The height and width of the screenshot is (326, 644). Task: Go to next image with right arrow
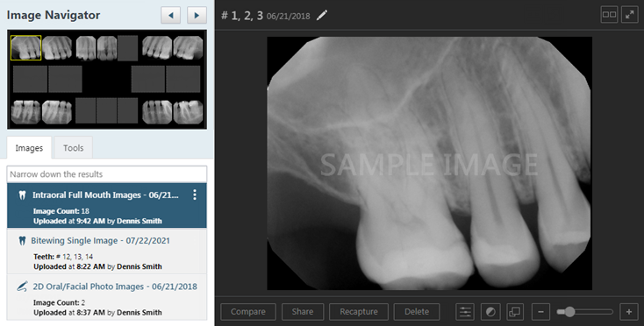click(197, 16)
